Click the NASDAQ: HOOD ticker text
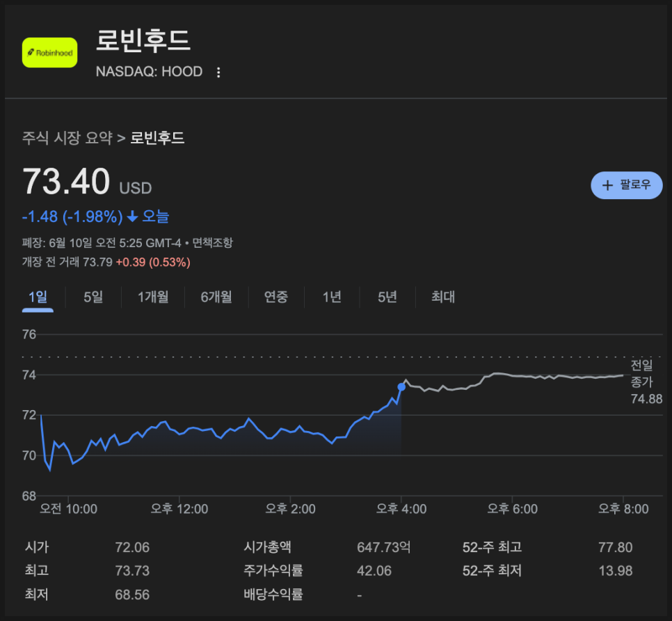 pos(149,72)
